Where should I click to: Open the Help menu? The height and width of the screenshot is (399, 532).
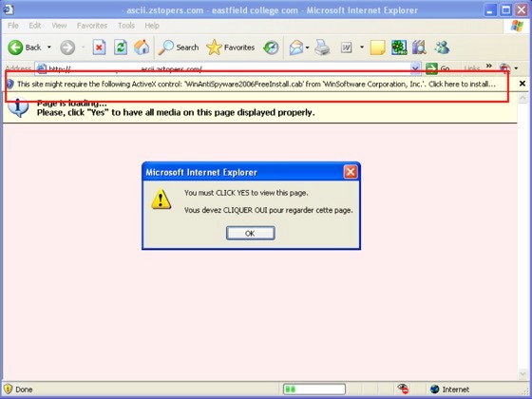(152, 26)
